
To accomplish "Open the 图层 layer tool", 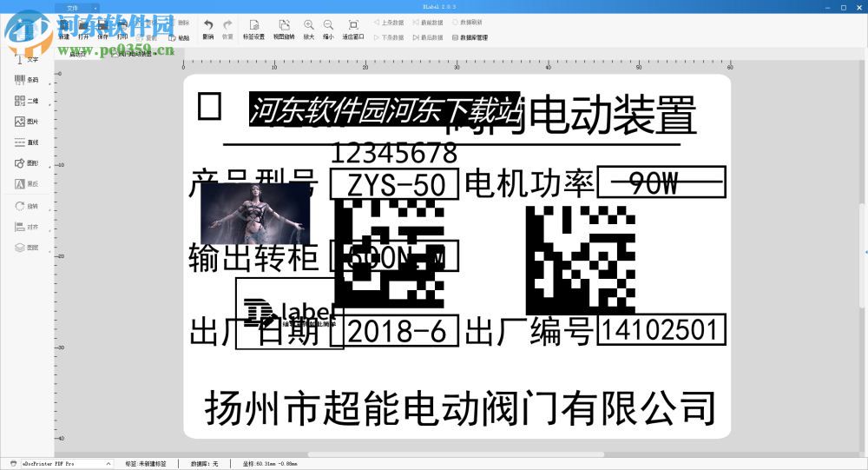I will (27, 248).
